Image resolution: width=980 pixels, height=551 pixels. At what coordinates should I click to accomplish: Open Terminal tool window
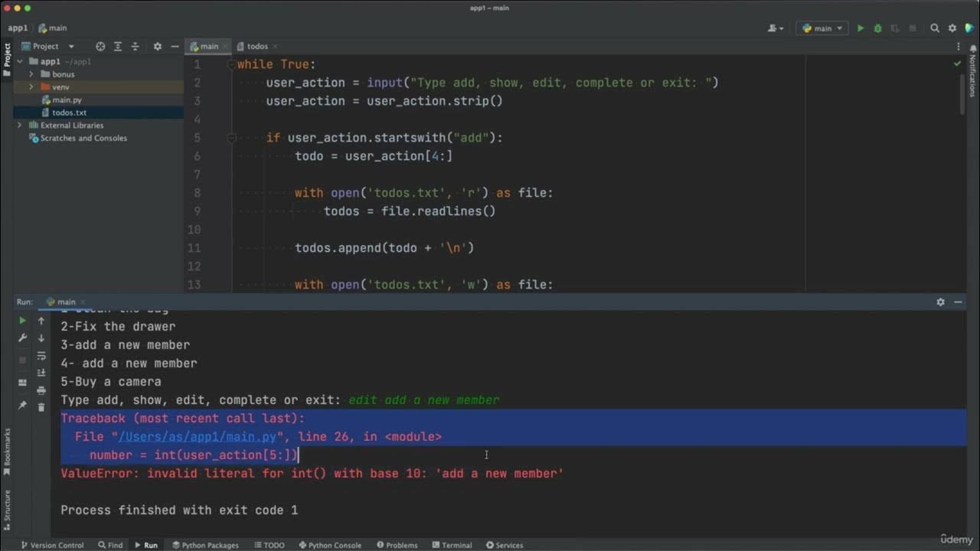[451, 545]
